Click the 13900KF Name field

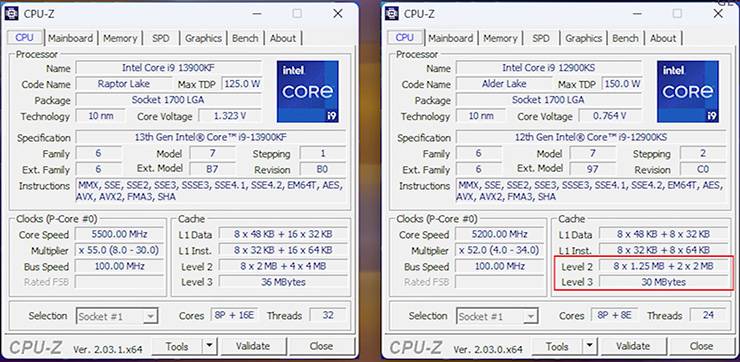pyautogui.click(x=168, y=67)
